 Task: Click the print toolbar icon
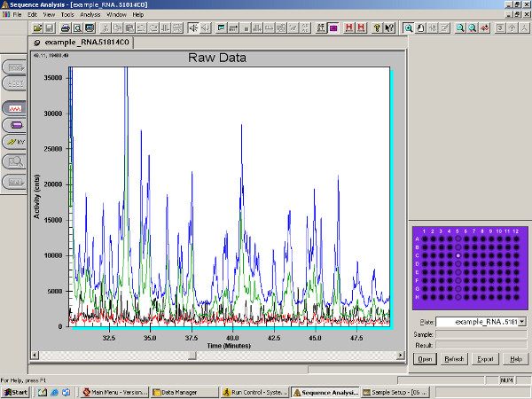66,27
